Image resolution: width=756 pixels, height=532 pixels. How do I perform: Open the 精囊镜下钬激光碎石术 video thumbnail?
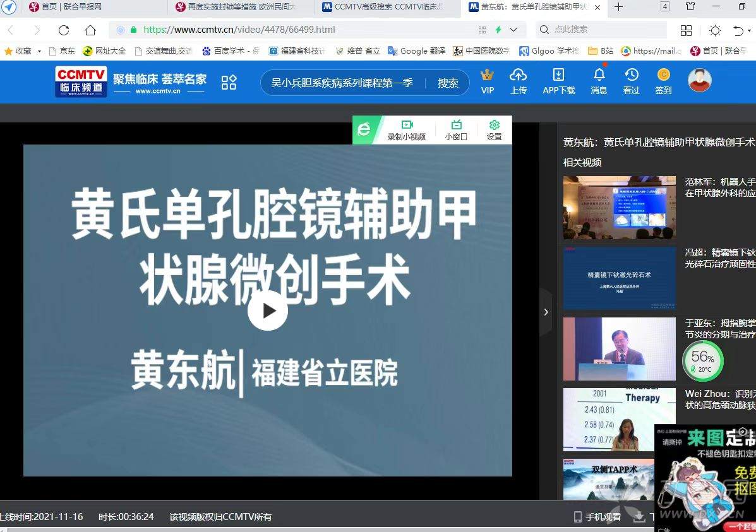click(619, 278)
